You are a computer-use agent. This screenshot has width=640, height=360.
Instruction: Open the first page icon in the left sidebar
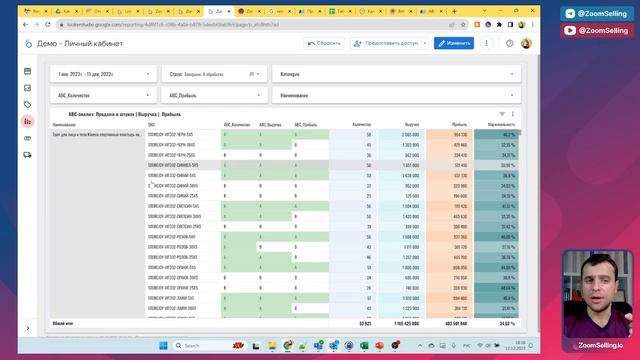tap(27, 71)
